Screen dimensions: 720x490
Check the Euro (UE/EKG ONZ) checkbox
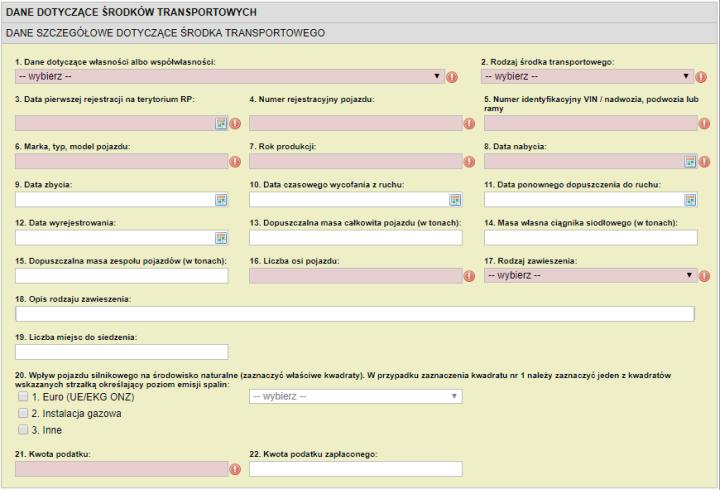(23, 397)
